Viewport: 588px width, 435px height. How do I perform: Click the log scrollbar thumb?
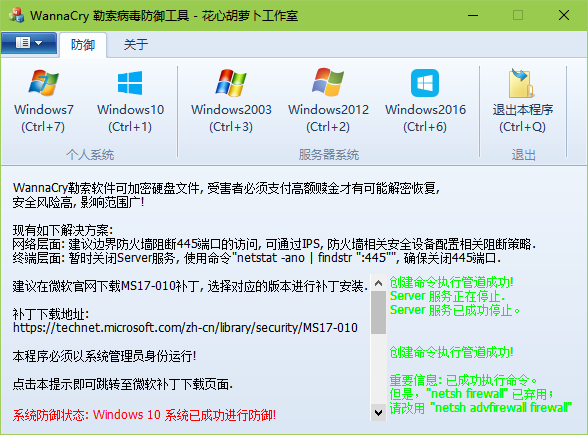coord(378,312)
